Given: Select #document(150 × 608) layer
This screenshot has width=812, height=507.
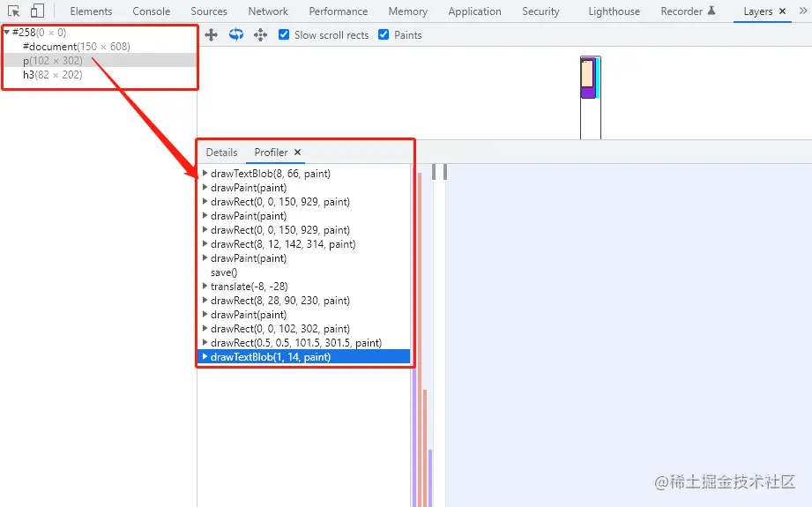Looking at the screenshot, I should pyautogui.click(x=77, y=47).
